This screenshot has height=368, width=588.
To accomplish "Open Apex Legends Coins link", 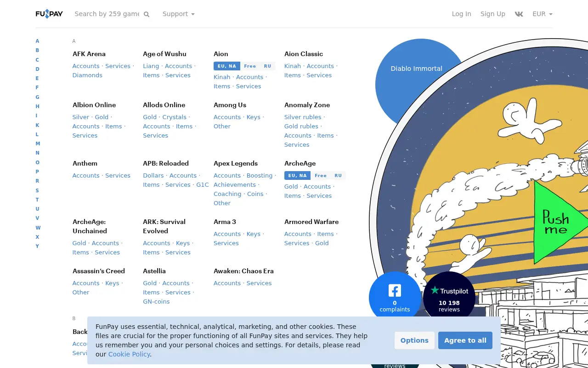I will tap(255, 194).
